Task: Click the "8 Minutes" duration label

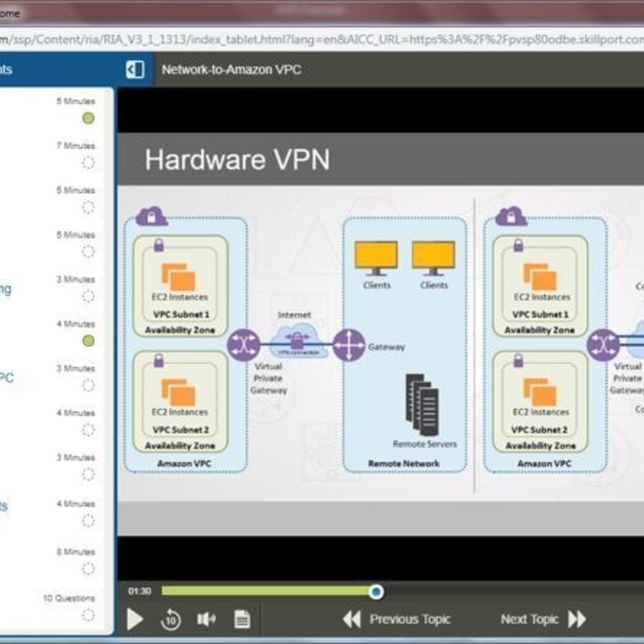Action: (76, 552)
